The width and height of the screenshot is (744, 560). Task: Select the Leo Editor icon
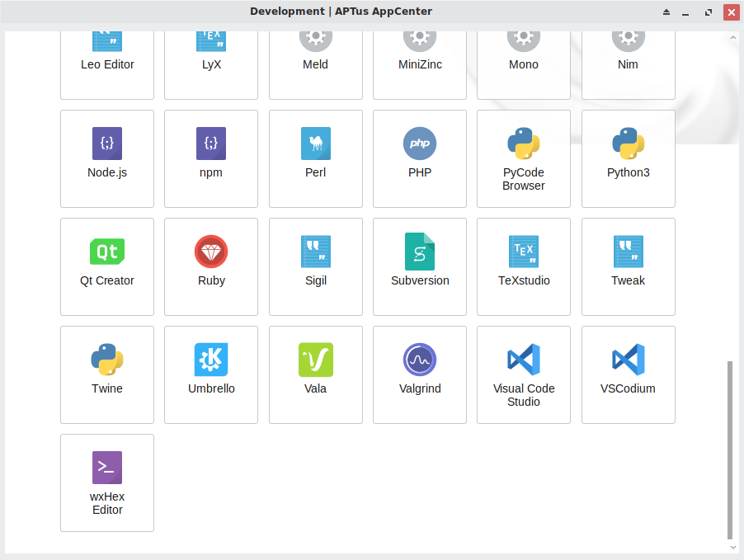click(106, 40)
